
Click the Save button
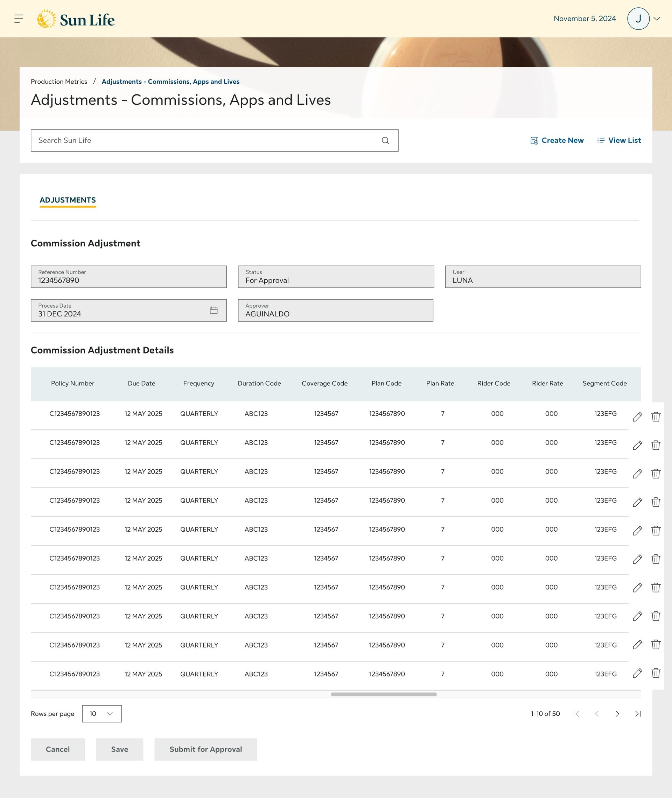click(120, 749)
